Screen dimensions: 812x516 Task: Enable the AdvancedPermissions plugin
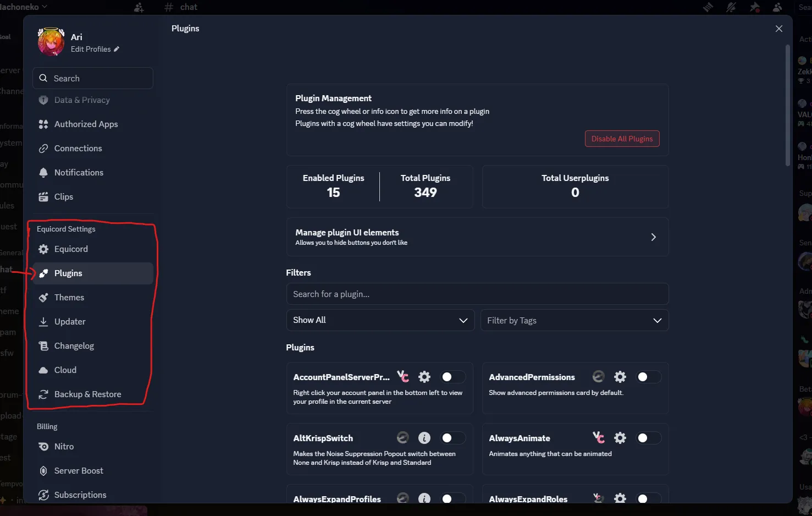pyautogui.click(x=649, y=377)
